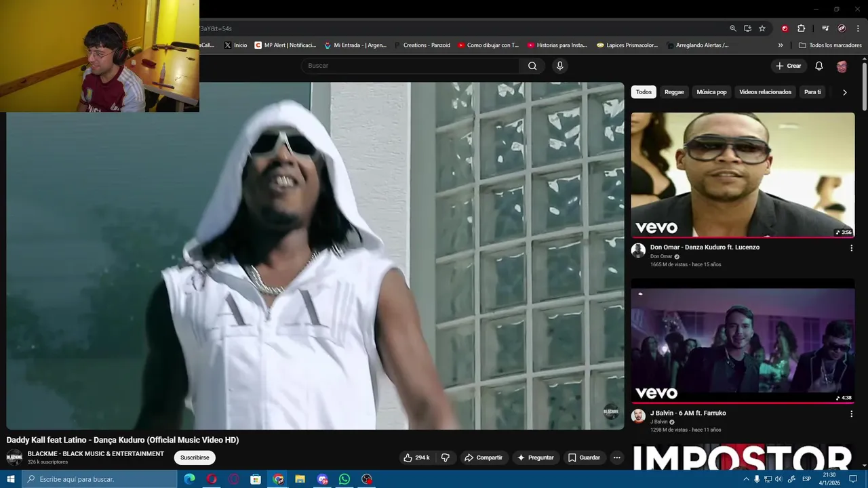Open the Lapices Prismacolor bookmark
Image resolution: width=868 pixels, height=488 pixels.
click(x=627, y=45)
